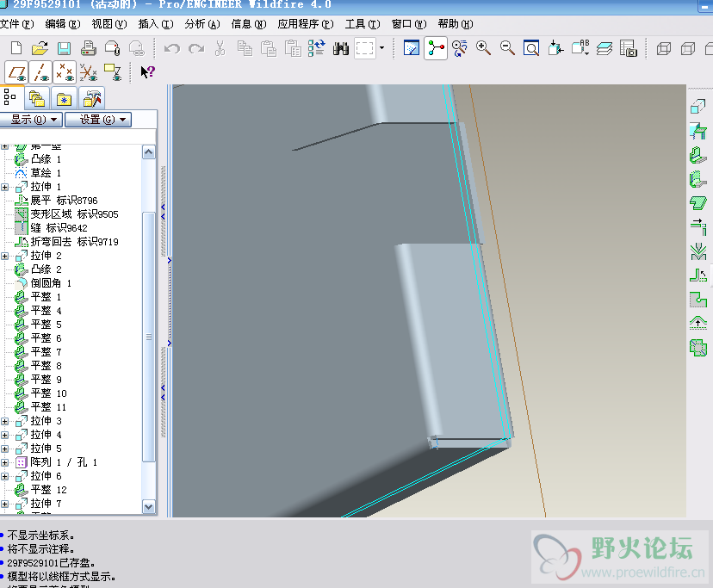The image size is (713, 588).
Task: Toggle annotation display icon
Action: click(x=112, y=72)
